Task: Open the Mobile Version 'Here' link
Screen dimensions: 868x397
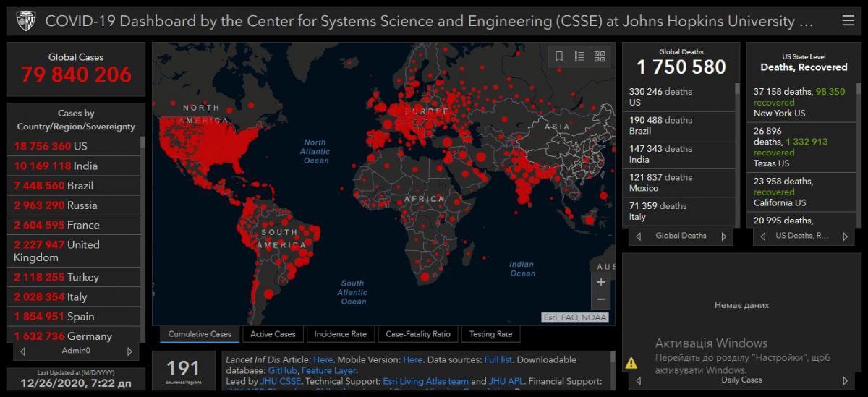Action: [412, 359]
